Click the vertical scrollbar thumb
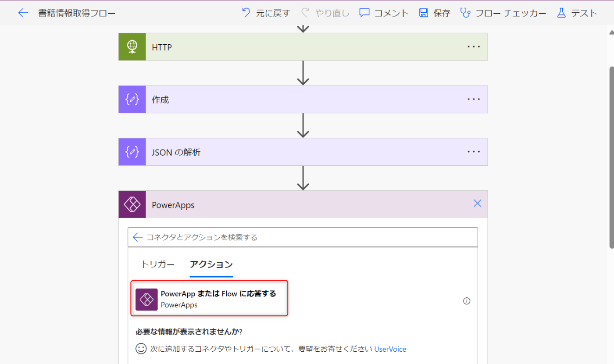The height and width of the screenshot is (364, 614). [x=611, y=158]
